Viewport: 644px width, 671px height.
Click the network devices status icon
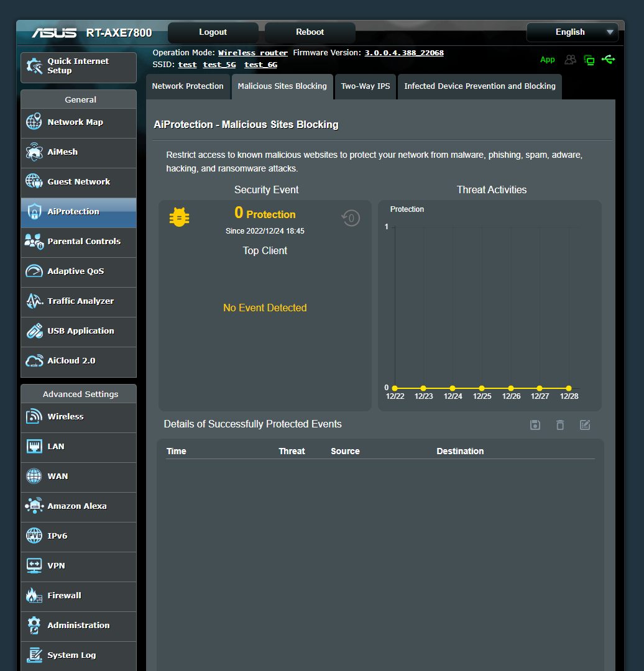(589, 60)
